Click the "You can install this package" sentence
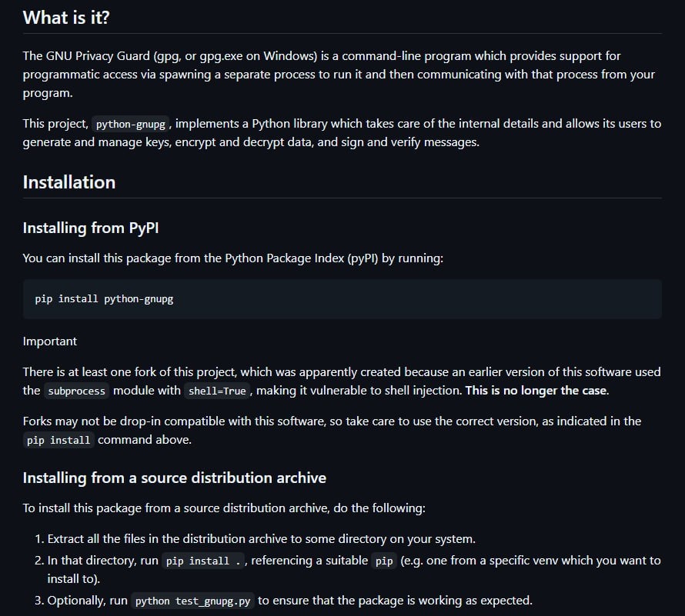Screen dimensions: 685x616 pyautogui.click(x=232, y=258)
